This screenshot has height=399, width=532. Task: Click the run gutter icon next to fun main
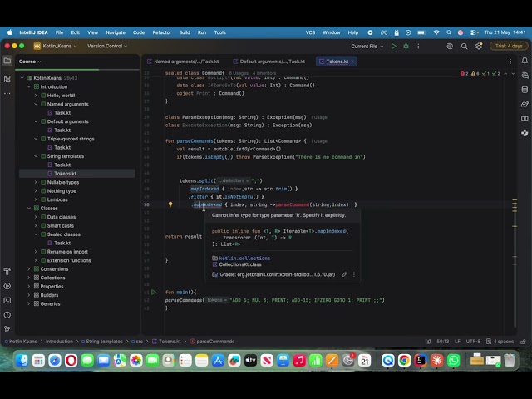point(154,292)
